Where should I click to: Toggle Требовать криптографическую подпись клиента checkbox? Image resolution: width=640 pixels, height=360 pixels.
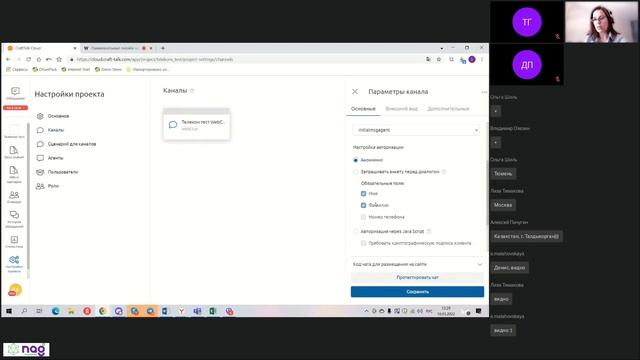(x=363, y=243)
